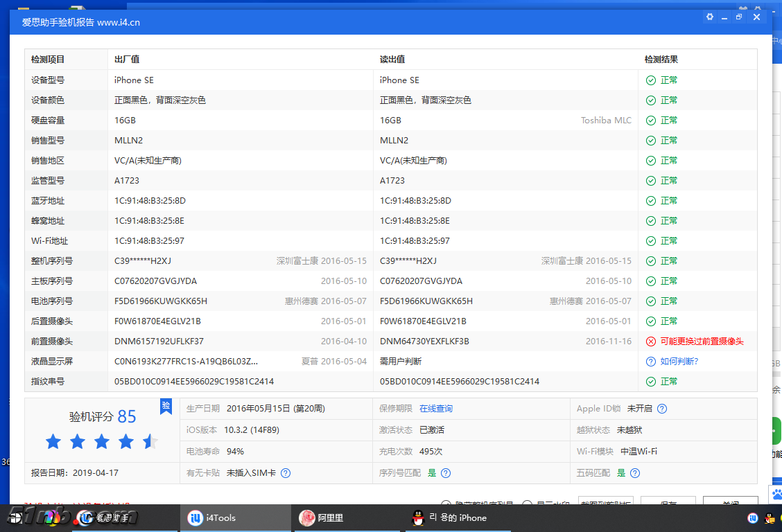This screenshot has height=532, width=782.
Task: Click help icon next to Apple ID锁
Action: click(x=662, y=409)
